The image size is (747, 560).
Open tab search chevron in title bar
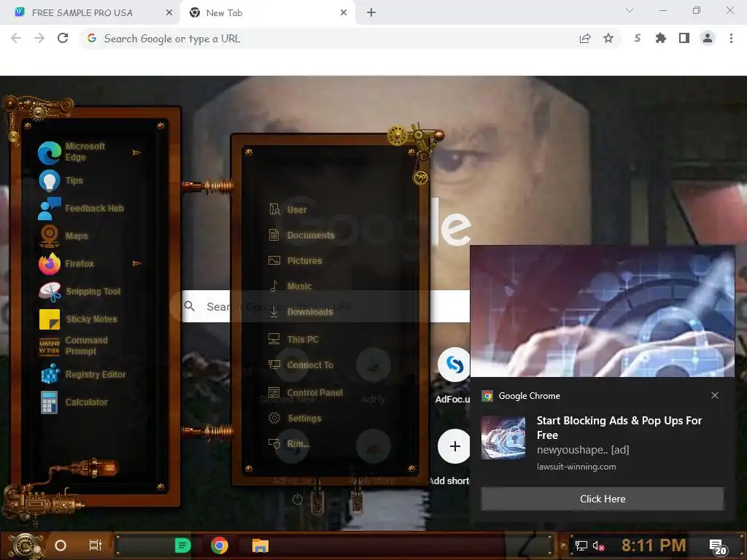(x=629, y=10)
